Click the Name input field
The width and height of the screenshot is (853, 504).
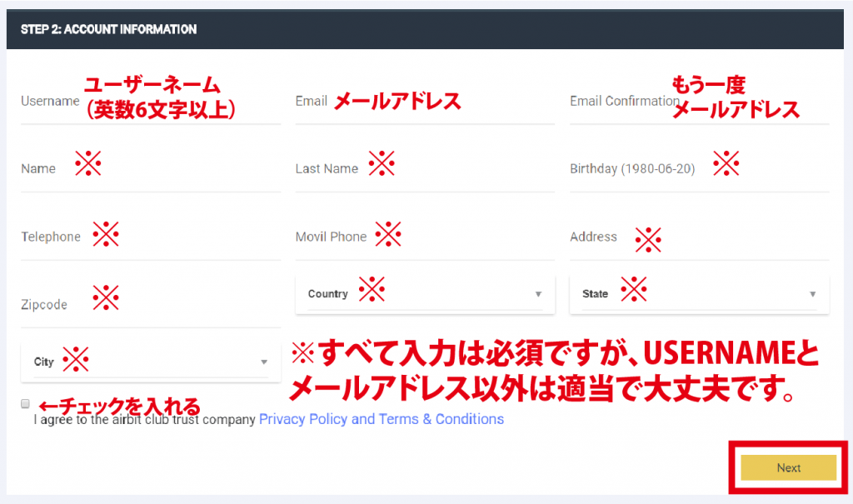pos(151,169)
